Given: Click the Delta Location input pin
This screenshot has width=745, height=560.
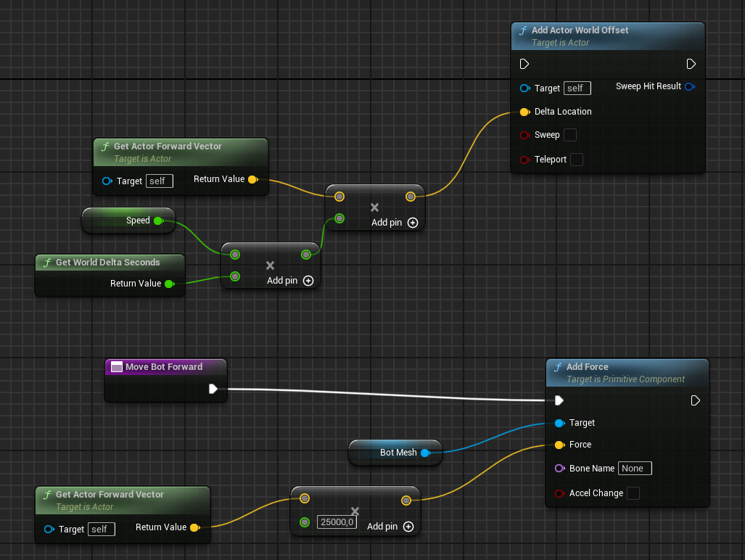Looking at the screenshot, I should pyautogui.click(x=524, y=112).
